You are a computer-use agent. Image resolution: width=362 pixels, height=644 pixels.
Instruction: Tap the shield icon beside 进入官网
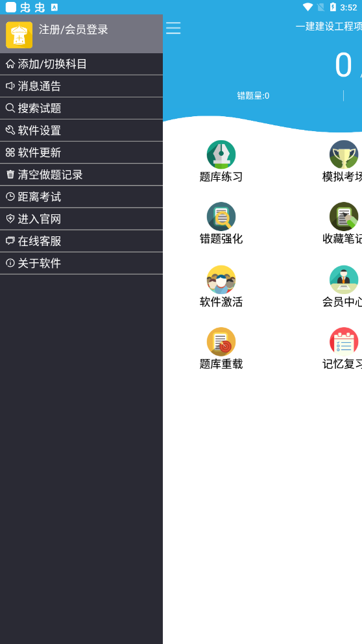[10, 219]
